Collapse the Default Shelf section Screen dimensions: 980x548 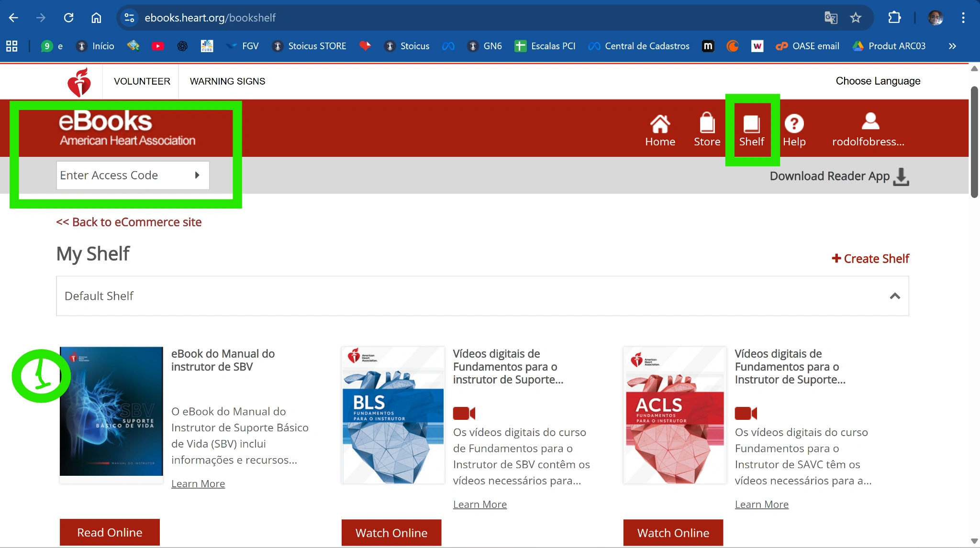click(894, 296)
